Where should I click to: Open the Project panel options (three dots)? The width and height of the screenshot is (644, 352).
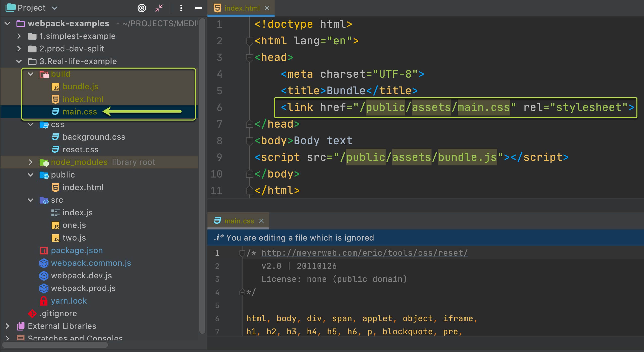(181, 8)
